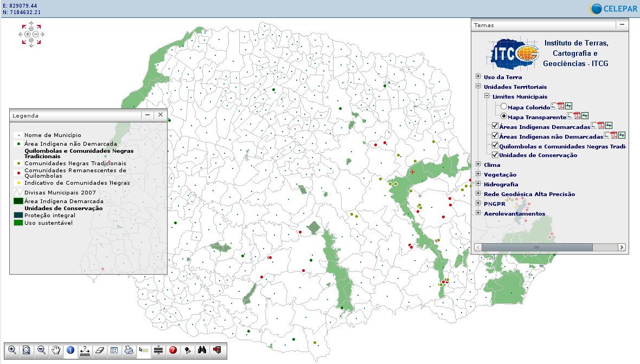This screenshot has width=640, height=364.
Task: Select the zoom in magnifier tool
Action: coord(12,350)
